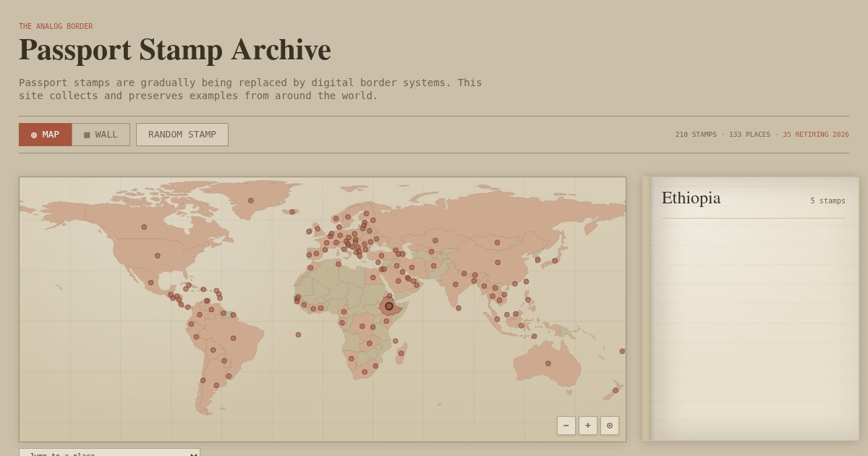Click THE ANALOG BORDER label

click(x=56, y=26)
